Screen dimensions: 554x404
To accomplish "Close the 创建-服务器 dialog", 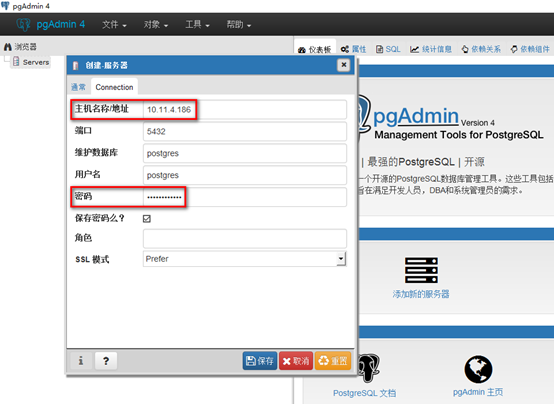I will 343,65.
